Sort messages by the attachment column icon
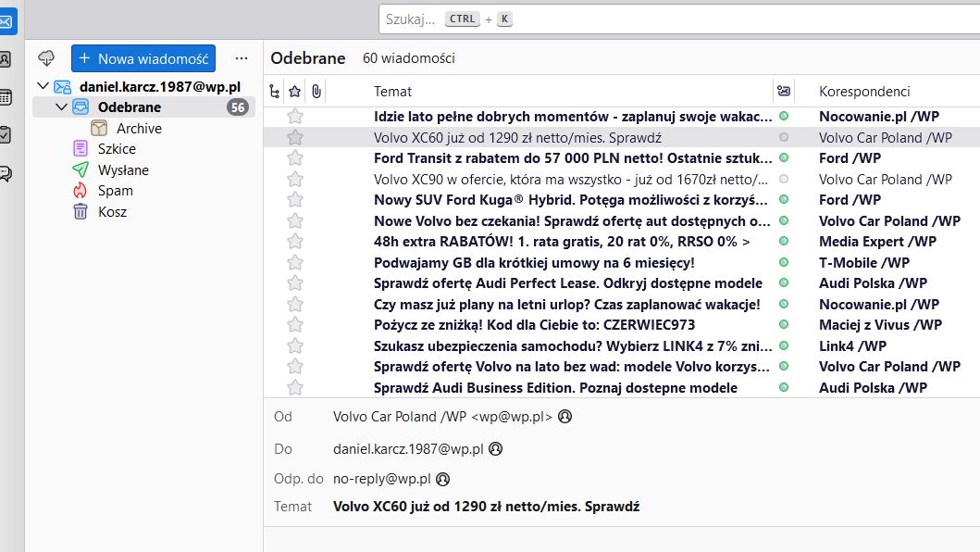The height and width of the screenshot is (552, 980). point(316,91)
